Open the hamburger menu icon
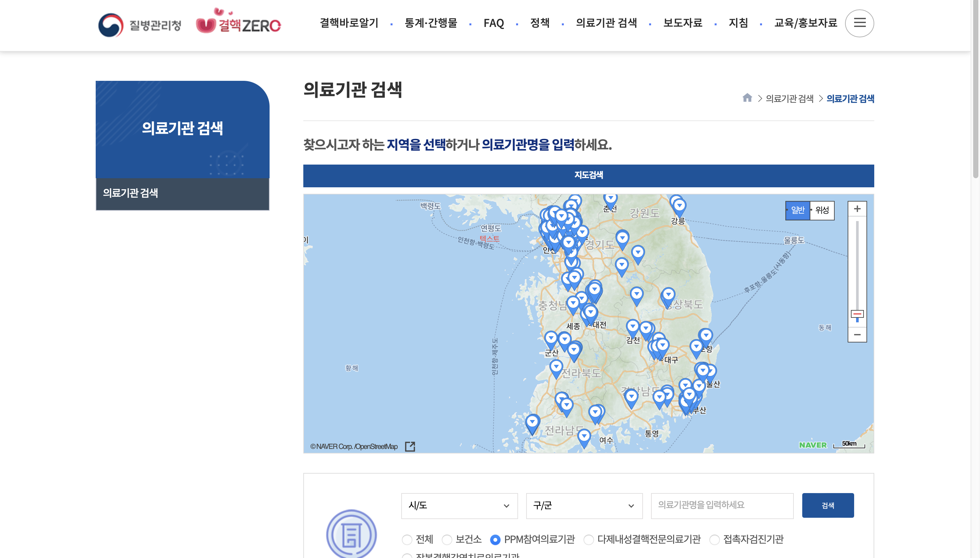 (x=859, y=23)
